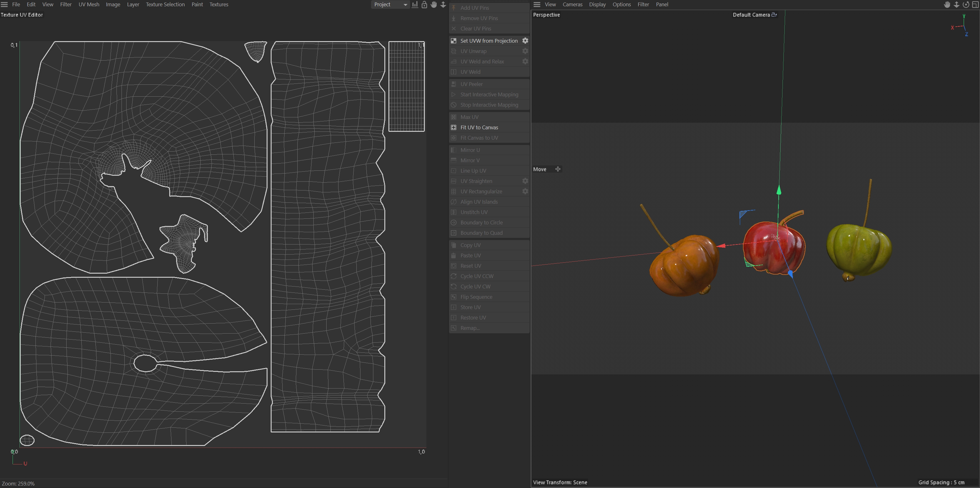The height and width of the screenshot is (488, 980).
Task: Click the green Y axis gizmo arrow
Action: click(x=779, y=190)
